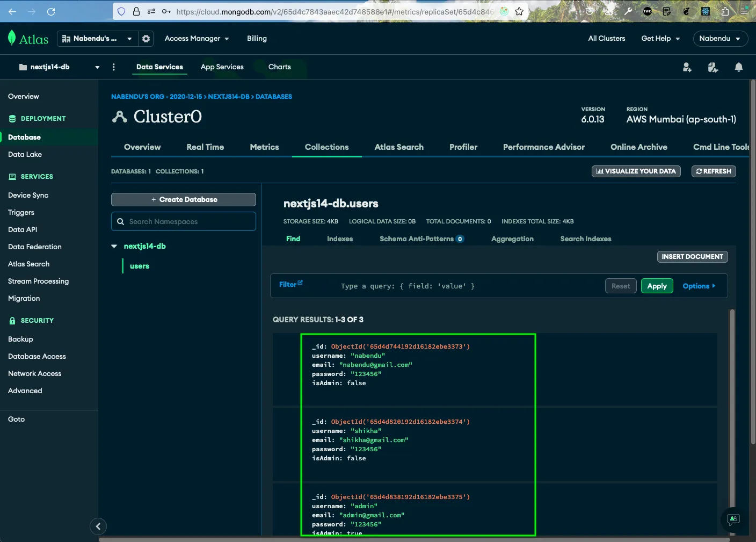The image size is (756, 542).
Task: Click the search magnifier in Search Namespaces
Action: [121, 221]
